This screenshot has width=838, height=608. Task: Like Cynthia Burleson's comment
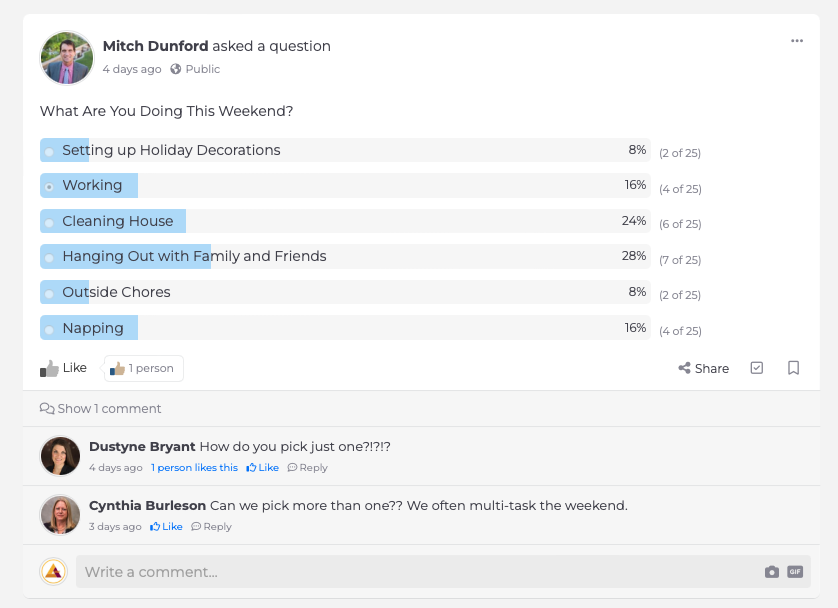[166, 526]
